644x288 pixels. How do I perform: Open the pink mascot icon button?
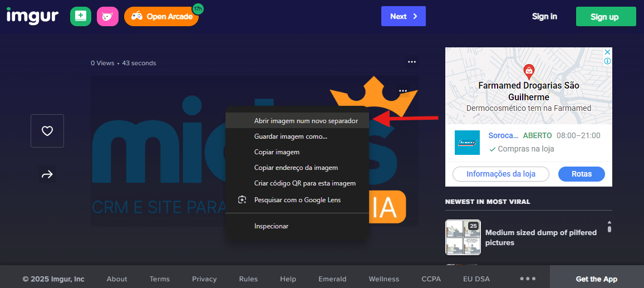click(107, 16)
